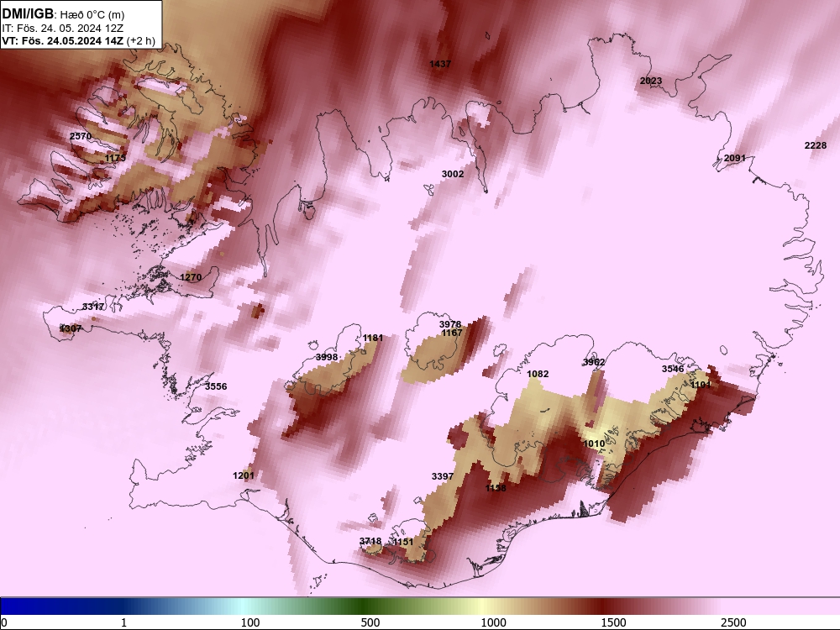The width and height of the screenshot is (840, 630).
Task: Select the 1151 value label
Action: click(403, 542)
